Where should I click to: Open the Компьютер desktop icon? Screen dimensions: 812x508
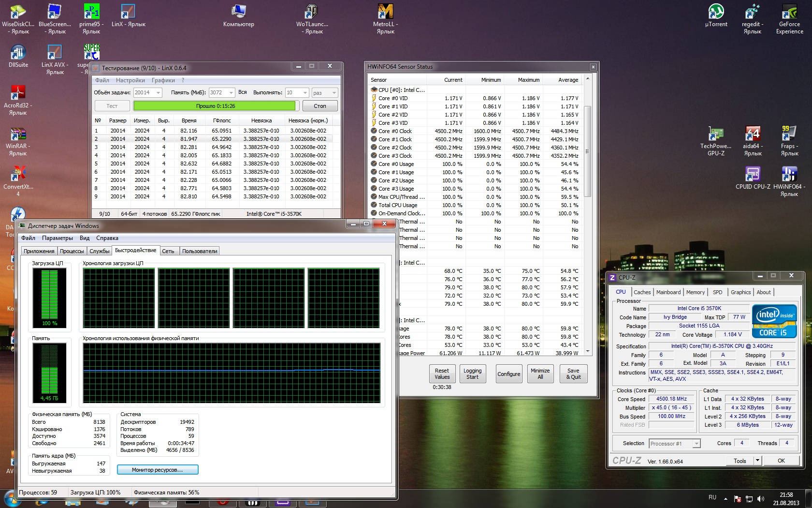click(x=238, y=15)
